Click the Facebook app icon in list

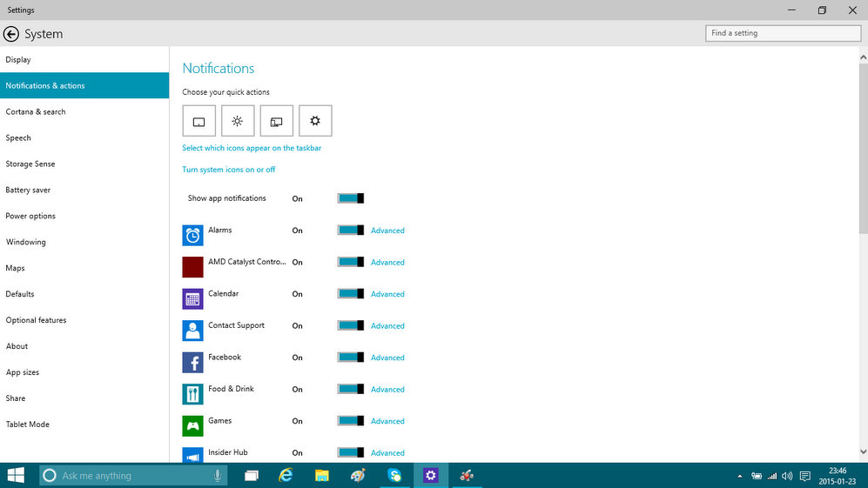pos(192,362)
